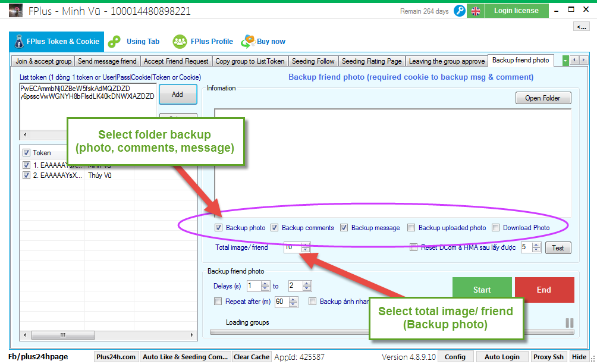Switch to Join & accept group tab
The width and height of the screenshot is (597, 364).
tap(43, 61)
